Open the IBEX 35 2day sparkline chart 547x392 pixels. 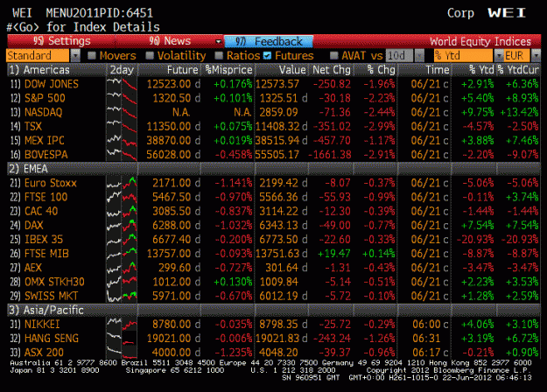(x=122, y=239)
